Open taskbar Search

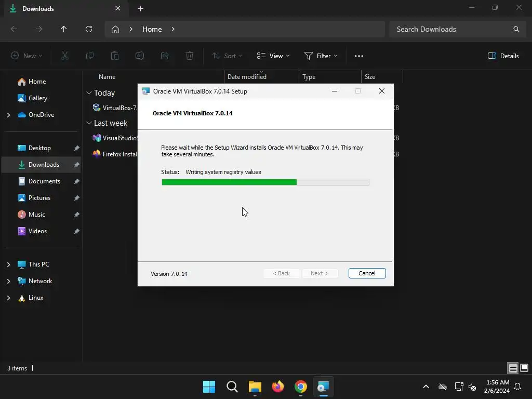(232, 387)
